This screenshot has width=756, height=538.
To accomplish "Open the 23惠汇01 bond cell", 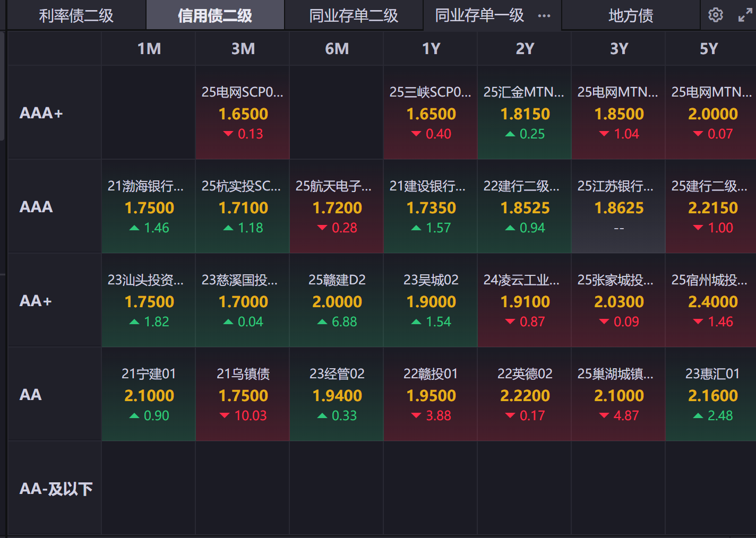I will tap(712, 394).
